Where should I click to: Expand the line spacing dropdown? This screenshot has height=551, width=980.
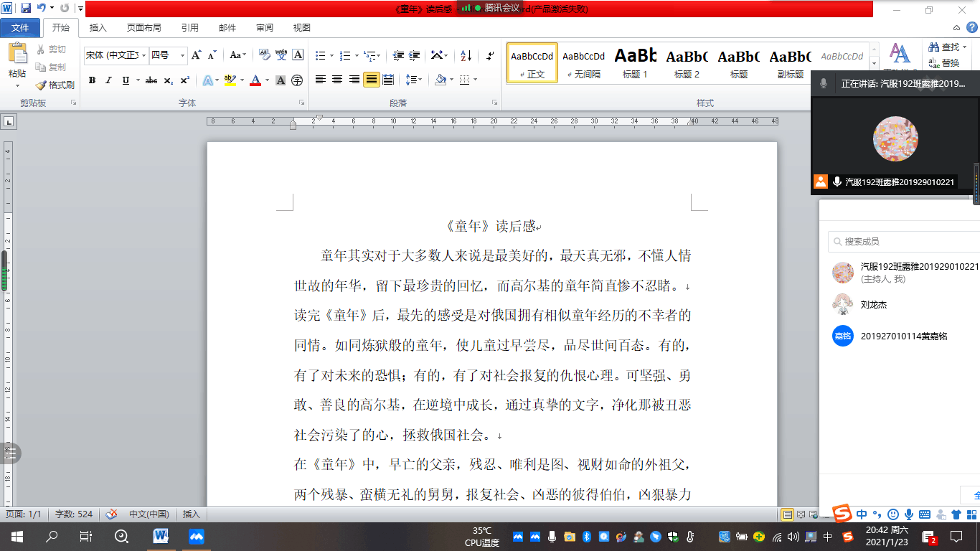(420, 80)
